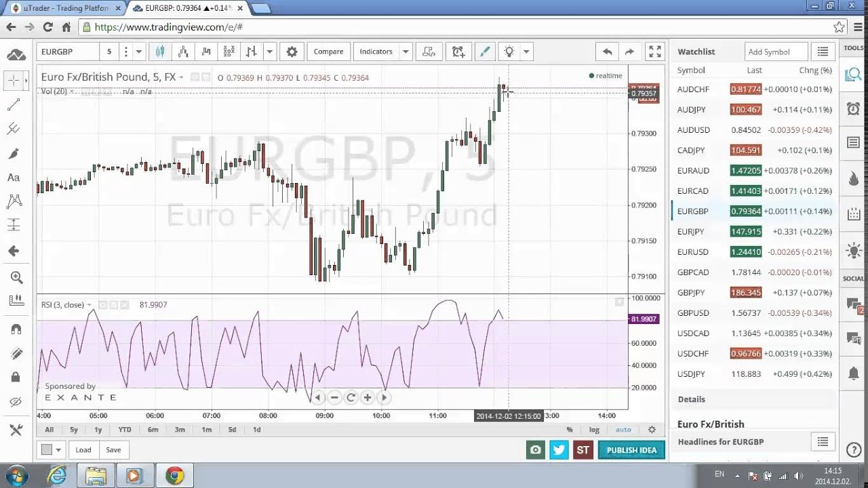Toggle auto scale on price axis
The height and width of the screenshot is (488, 868).
tap(623, 430)
